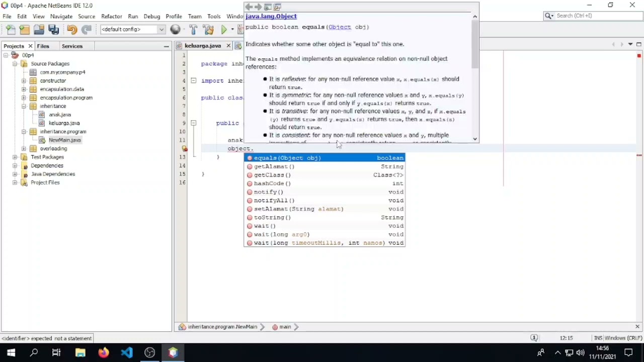Click the Save All toolbar icon

point(54,30)
